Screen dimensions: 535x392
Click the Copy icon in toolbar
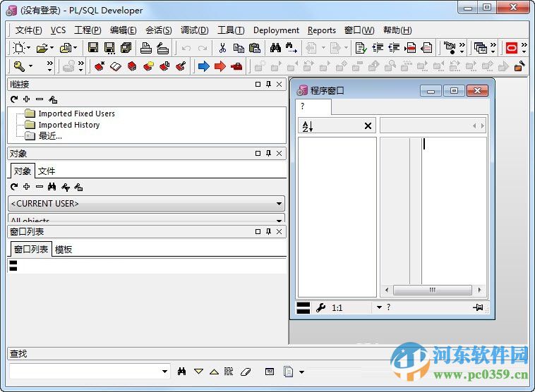[239, 48]
